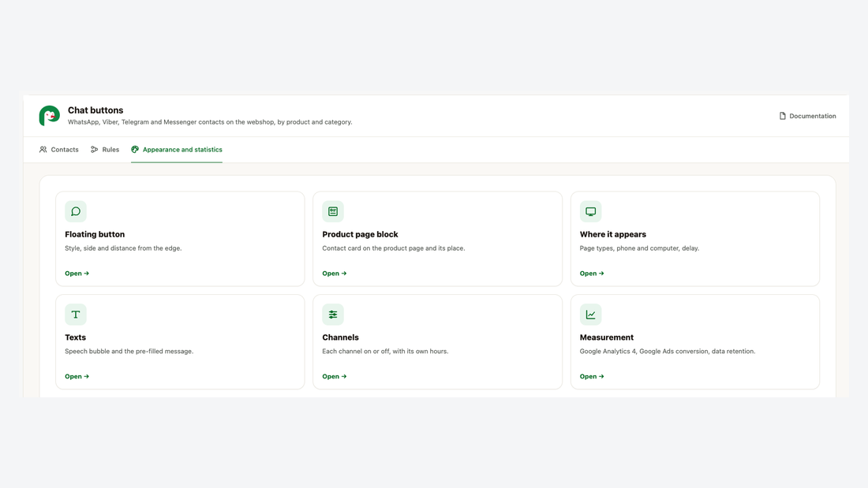The image size is (868, 488).
Task: Click the Measurement card heading
Action: point(607,337)
